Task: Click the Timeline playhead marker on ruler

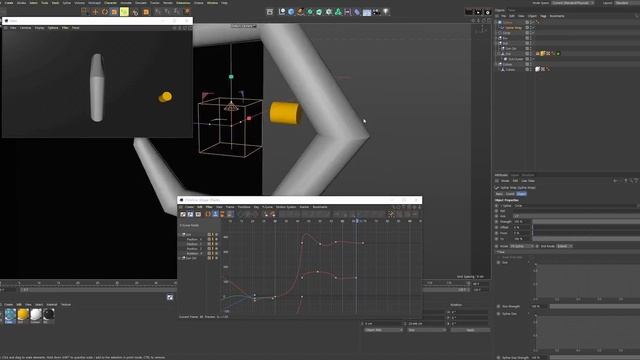Action: (357, 221)
